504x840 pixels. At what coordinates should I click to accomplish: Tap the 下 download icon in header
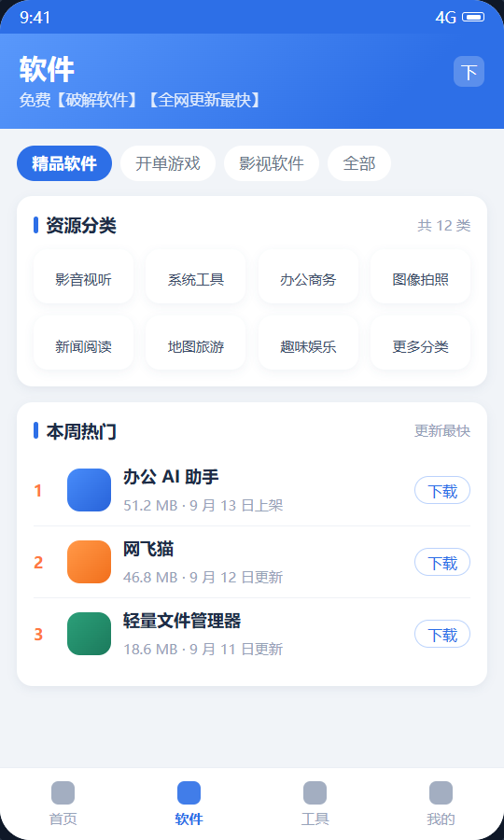pos(469,71)
